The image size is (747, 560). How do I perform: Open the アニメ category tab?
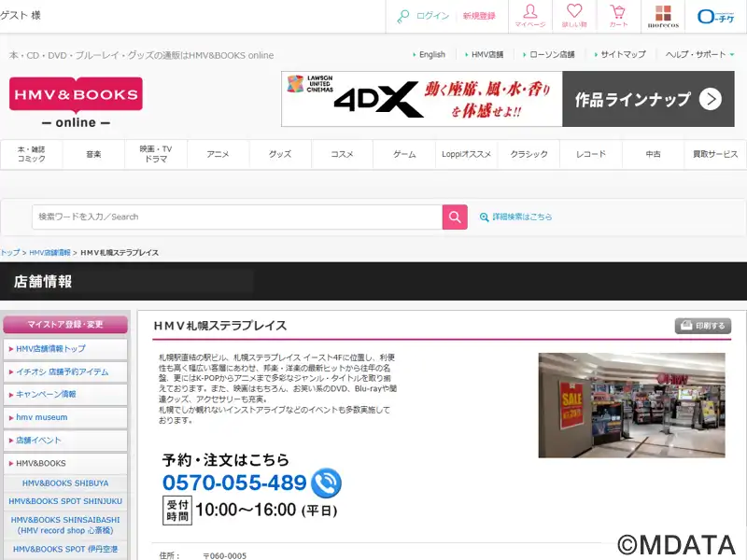tap(218, 154)
